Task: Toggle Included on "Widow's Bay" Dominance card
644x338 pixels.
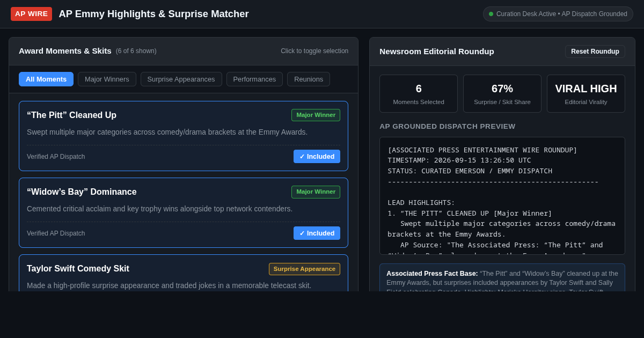Action: pyautogui.click(x=317, y=233)
